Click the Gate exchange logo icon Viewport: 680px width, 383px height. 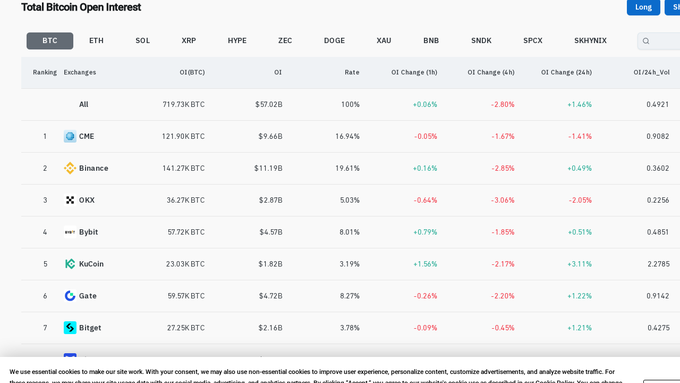pos(70,296)
